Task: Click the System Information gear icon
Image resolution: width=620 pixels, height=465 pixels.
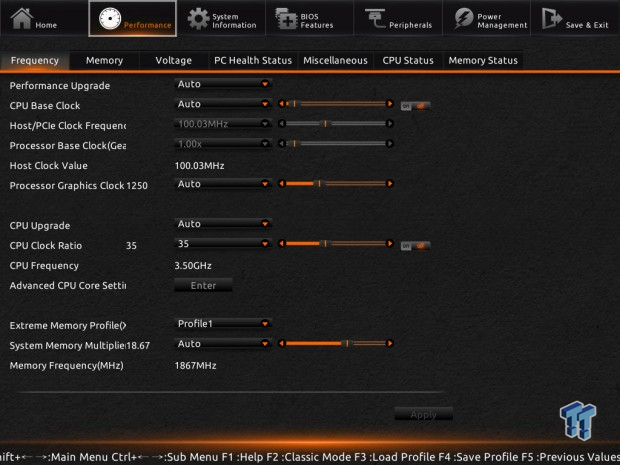Action: [x=198, y=19]
